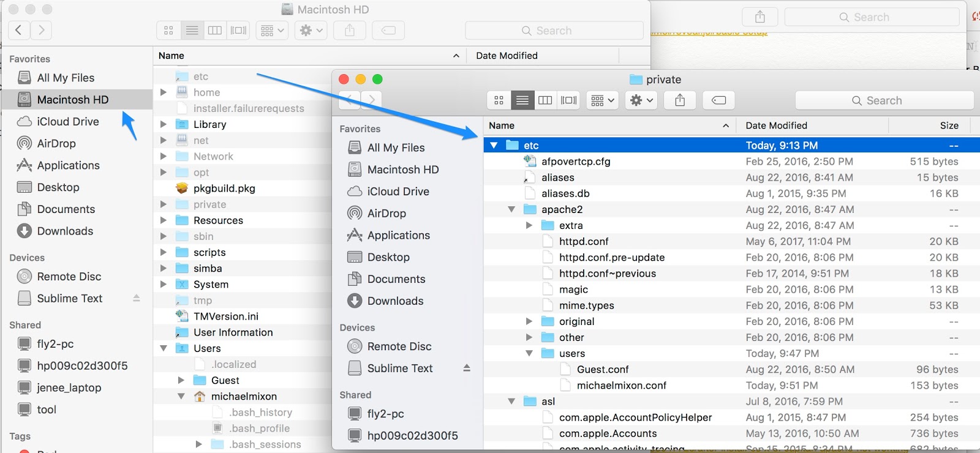Expand the extra folder

pyautogui.click(x=529, y=225)
